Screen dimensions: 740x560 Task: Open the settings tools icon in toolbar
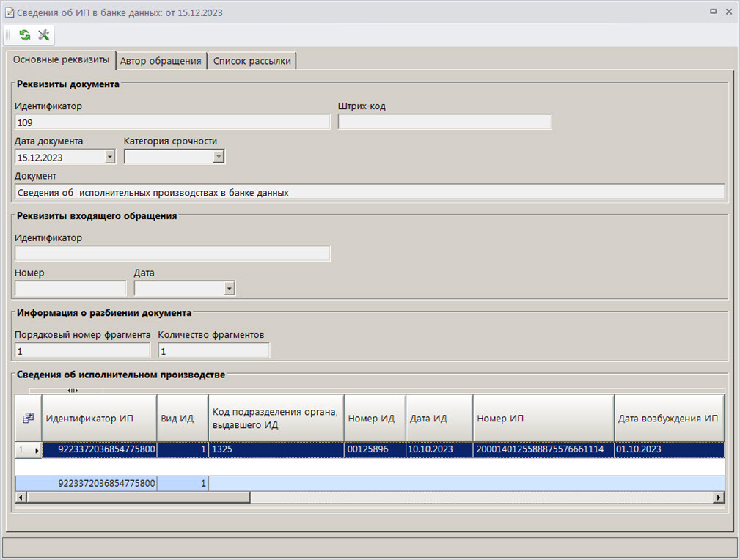point(43,35)
